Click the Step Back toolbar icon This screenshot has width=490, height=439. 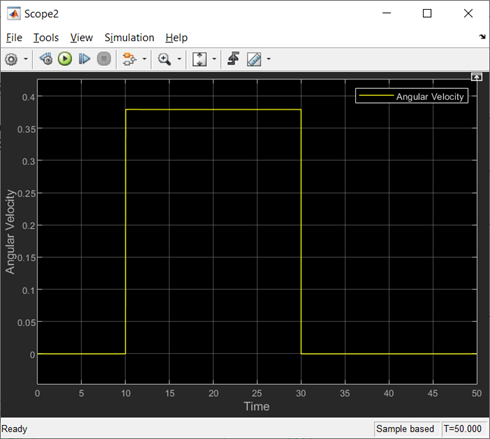[46, 59]
